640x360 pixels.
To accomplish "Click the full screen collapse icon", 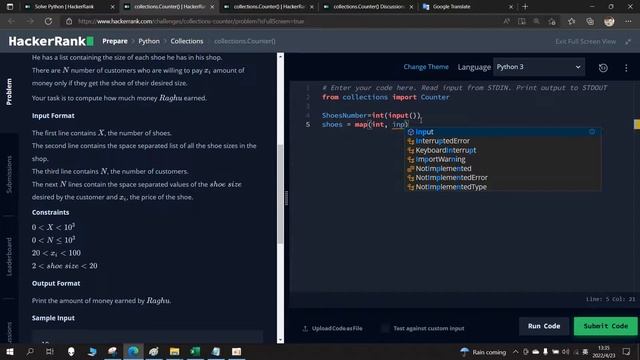I will (628, 41).
